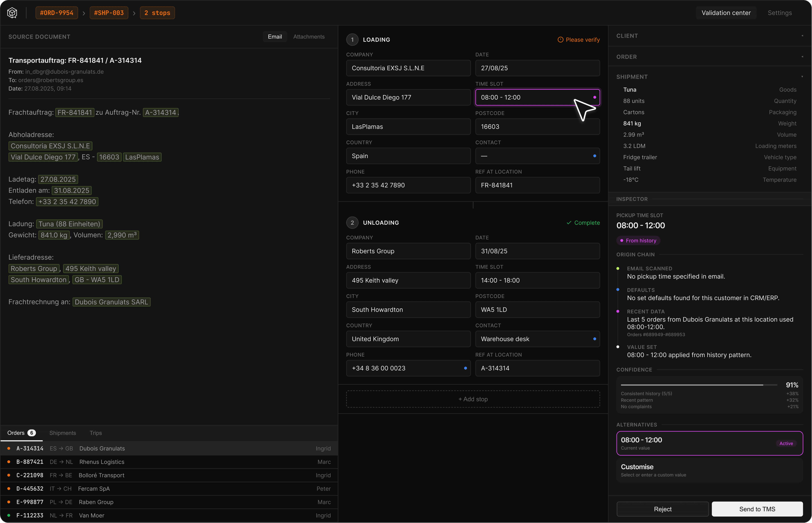Switch to the Attachments tab
812x523 pixels.
coord(309,37)
